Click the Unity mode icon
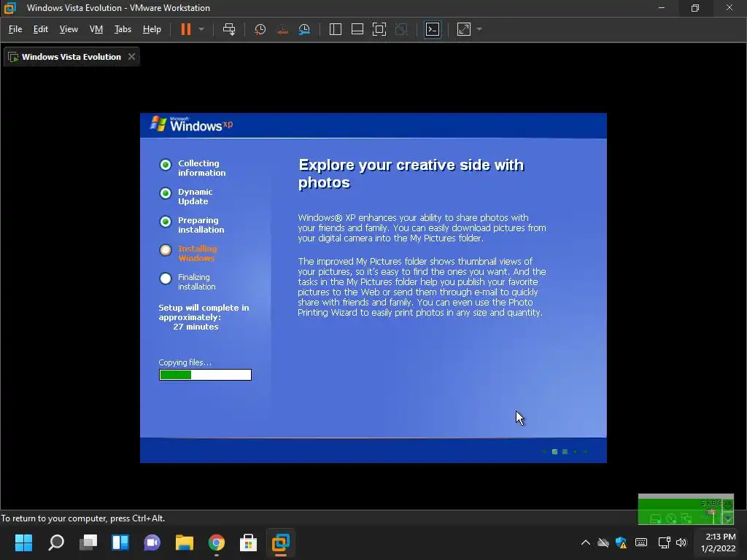 click(x=402, y=29)
